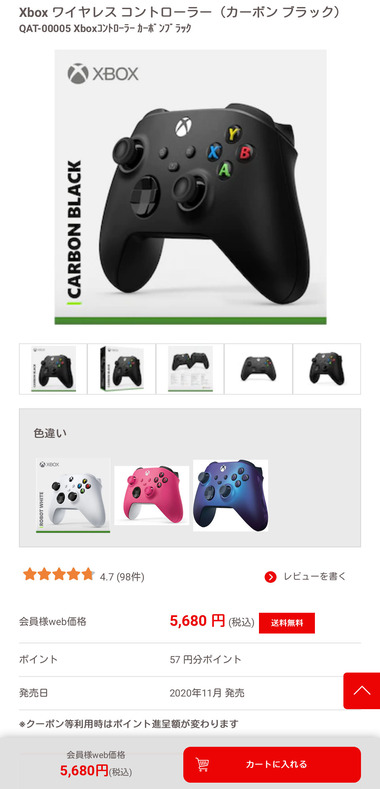The width and height of the screenshot is (380, 789).
Task: Choose the blue-purple controller color variant
Action: click(231, 495)
